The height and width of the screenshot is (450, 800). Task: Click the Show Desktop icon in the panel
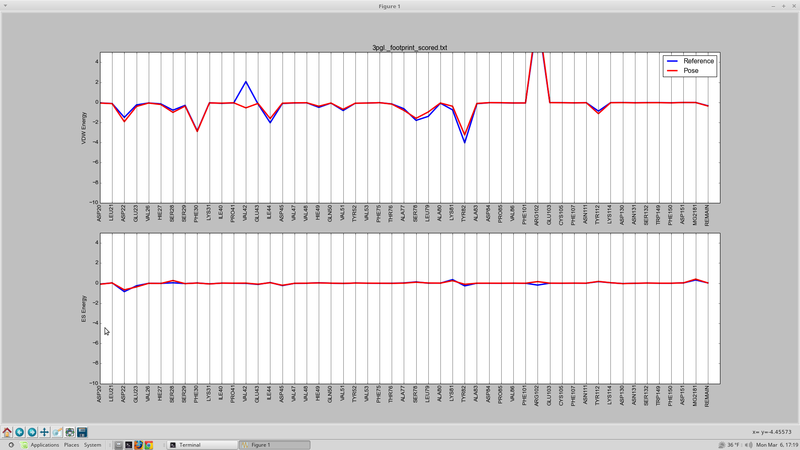coord(118,445)
